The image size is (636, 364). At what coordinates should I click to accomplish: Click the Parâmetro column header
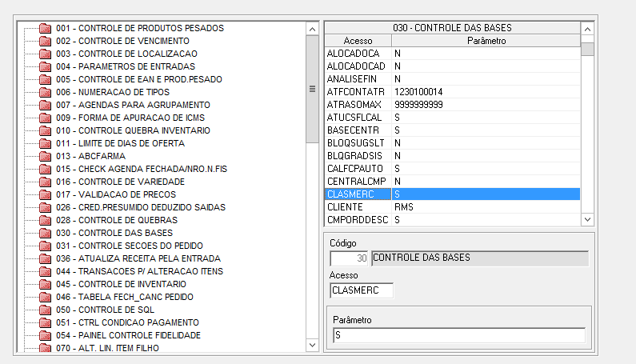click(x=486, y=41)
